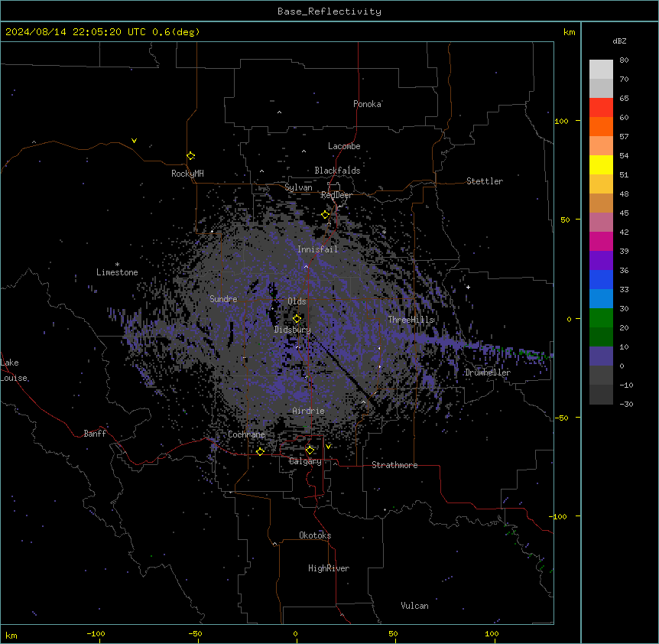The image size is (659, 644).
Task: Click the RockyMH label
Action: click(x=187, y=174)
